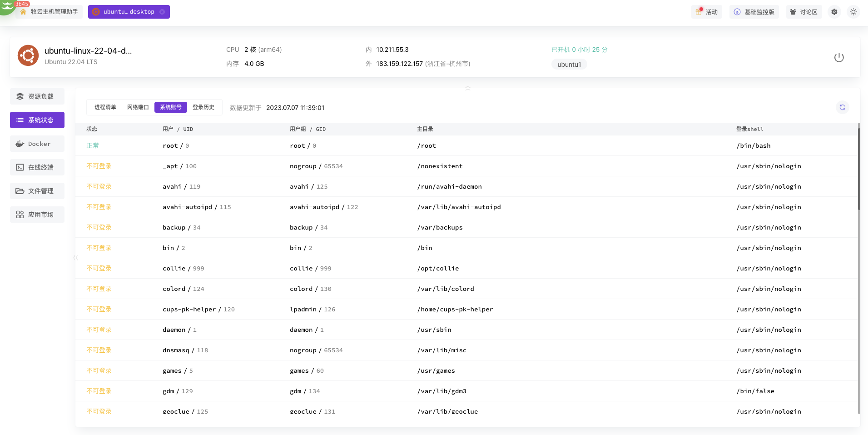Click the refresh data icon
This screenshot has height=435, width=868.
[843, 107]
